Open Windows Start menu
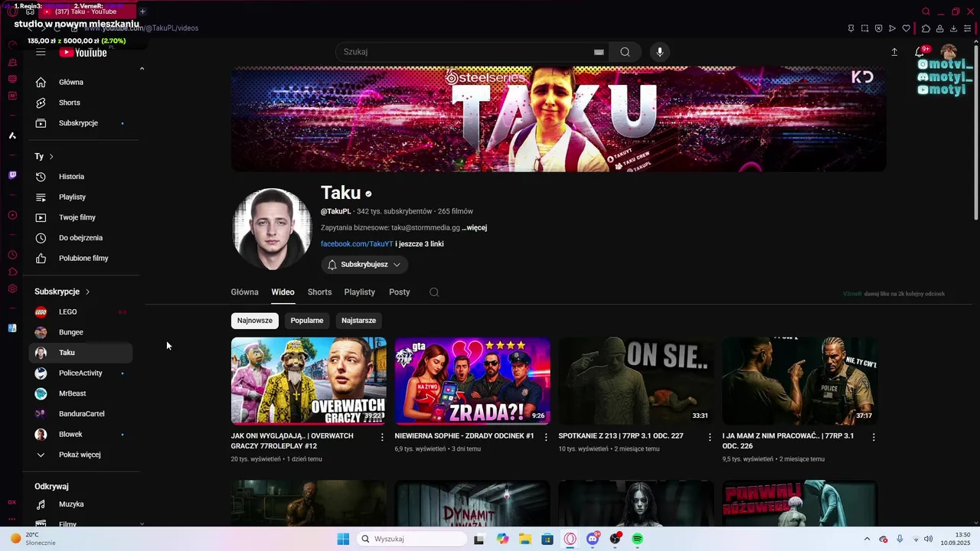This screenshot has height=551, width=980. 343,539
